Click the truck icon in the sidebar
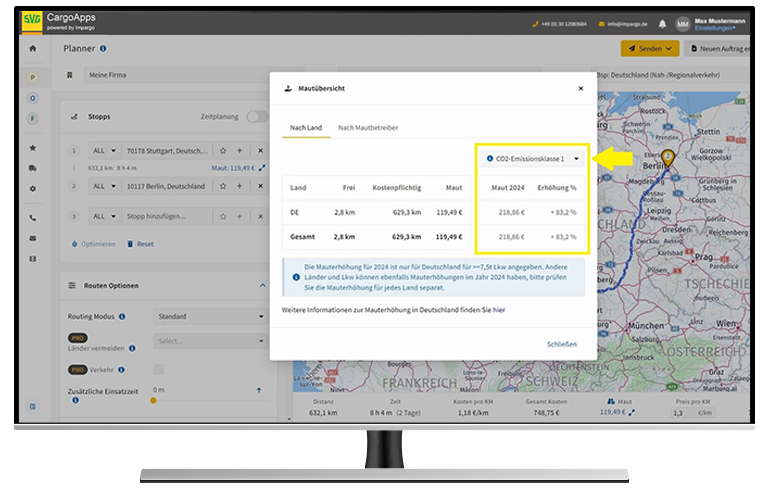Screen dimensions: 768x488 tap(33, 168)
